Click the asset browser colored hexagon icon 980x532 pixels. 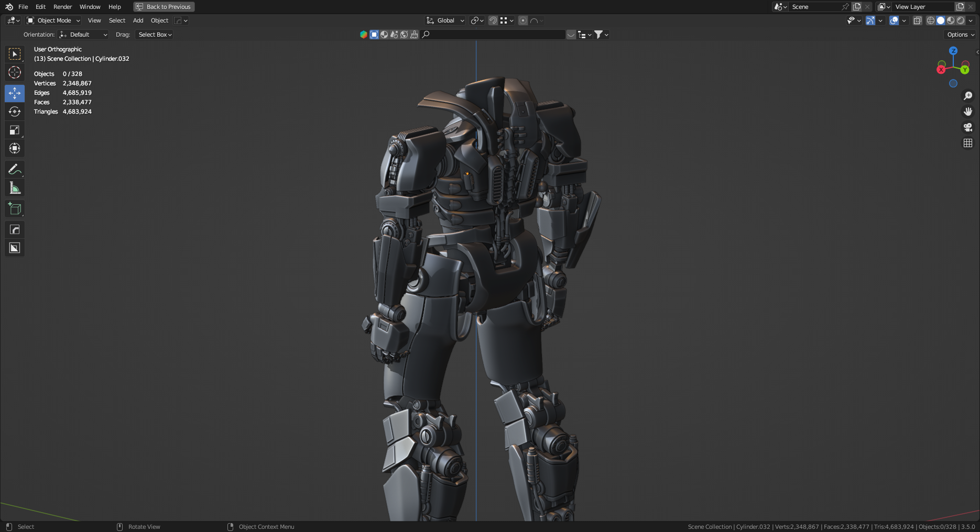coord(363,35)
